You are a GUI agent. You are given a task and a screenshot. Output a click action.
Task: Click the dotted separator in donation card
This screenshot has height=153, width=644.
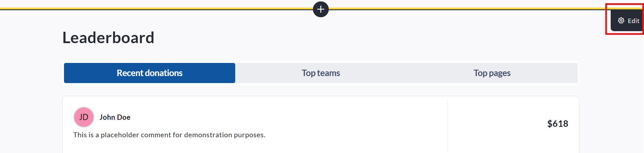coord(447,125)
